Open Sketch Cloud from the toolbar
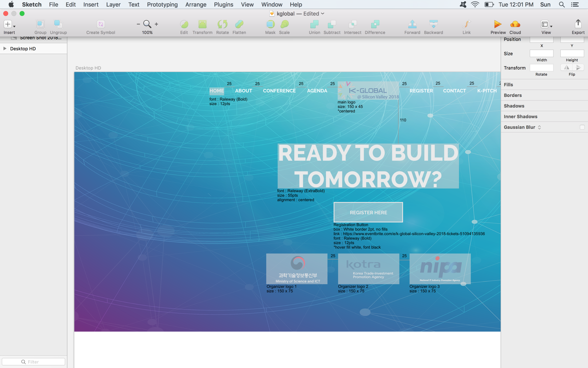Image resolution: width=588 pixels, height=368 pixels. tap(515, 27)
